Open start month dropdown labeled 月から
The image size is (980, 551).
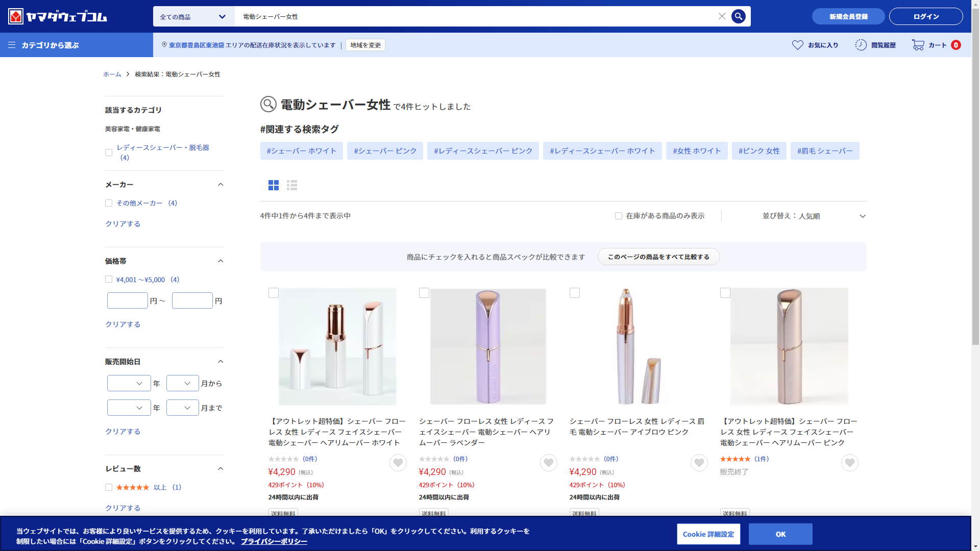pyautogui.click(x=183, y=383)
